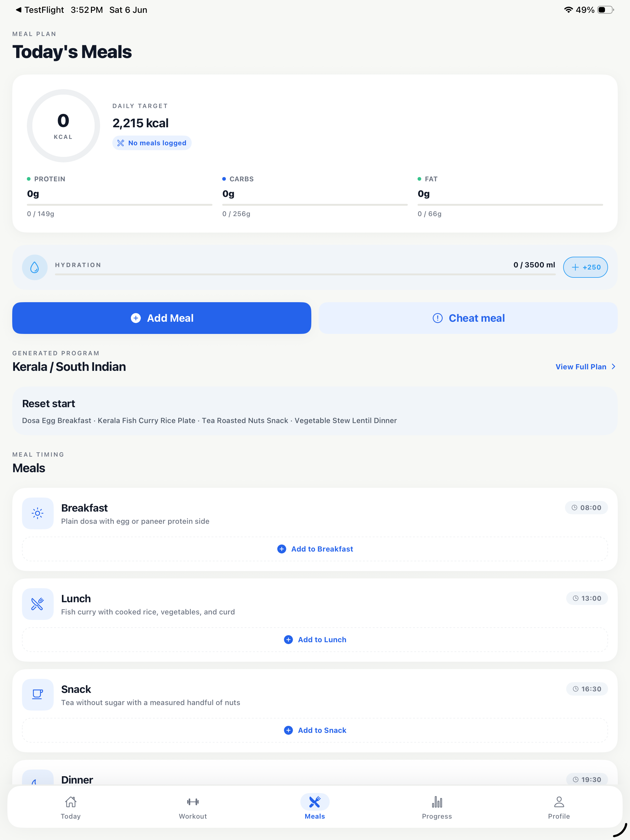630x840 pixels.
Task: Tap the 0 / 149g protein value
Action: (x=41, y=214)
